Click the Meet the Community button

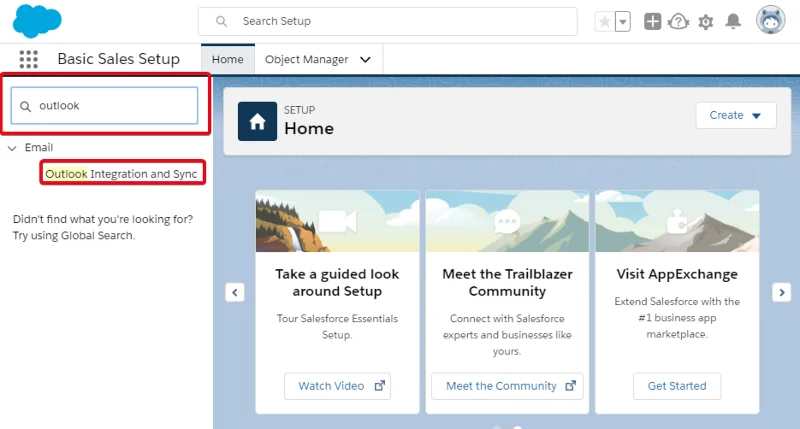coord(507,386)
